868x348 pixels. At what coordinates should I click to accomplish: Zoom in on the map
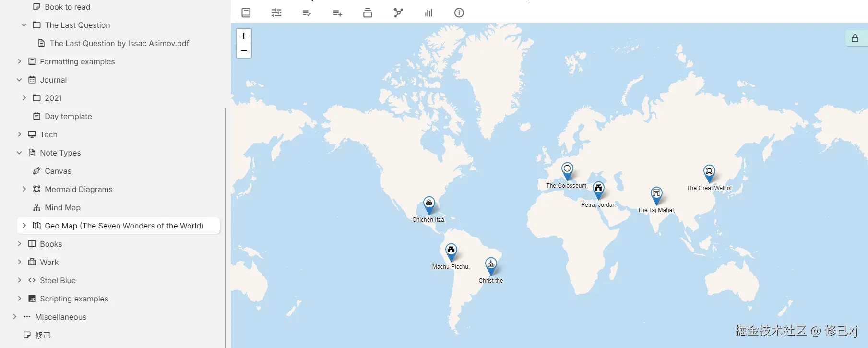click(244, 36)
